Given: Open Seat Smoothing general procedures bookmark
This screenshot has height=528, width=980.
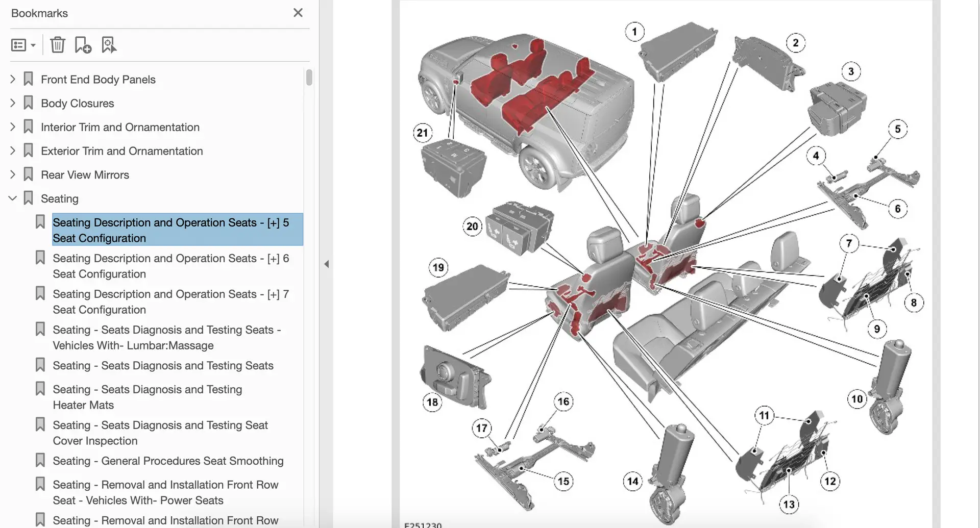Looking at the screenshot, I should 168,461.
